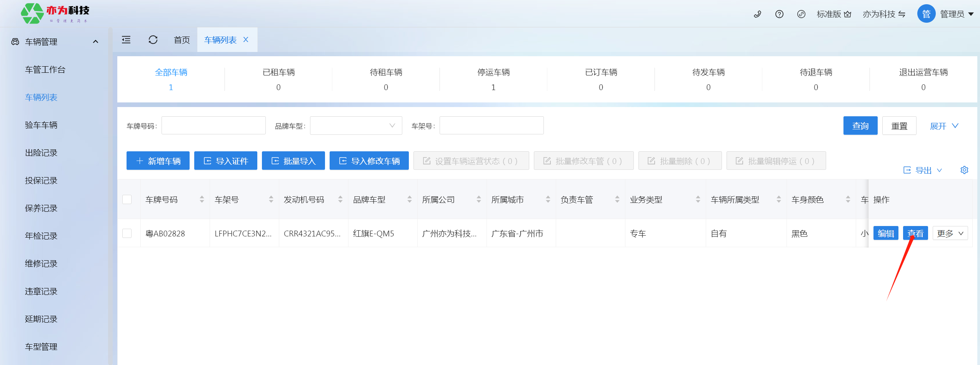The height and width of the screenshot is (365, 980).
Task: Expand the 更多 actions dropdown
Action: tap(950, 233)
